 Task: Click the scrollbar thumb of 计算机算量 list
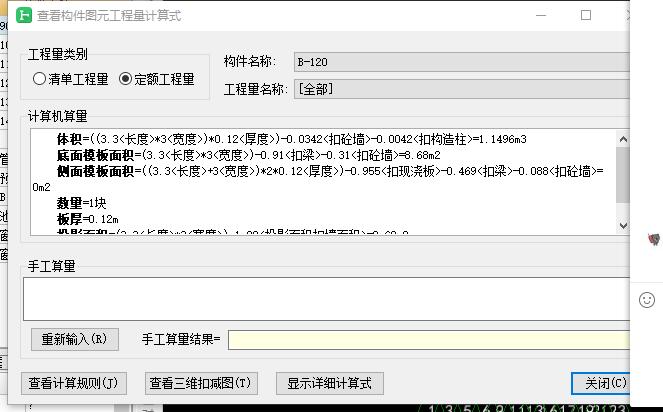click(623, 175)
